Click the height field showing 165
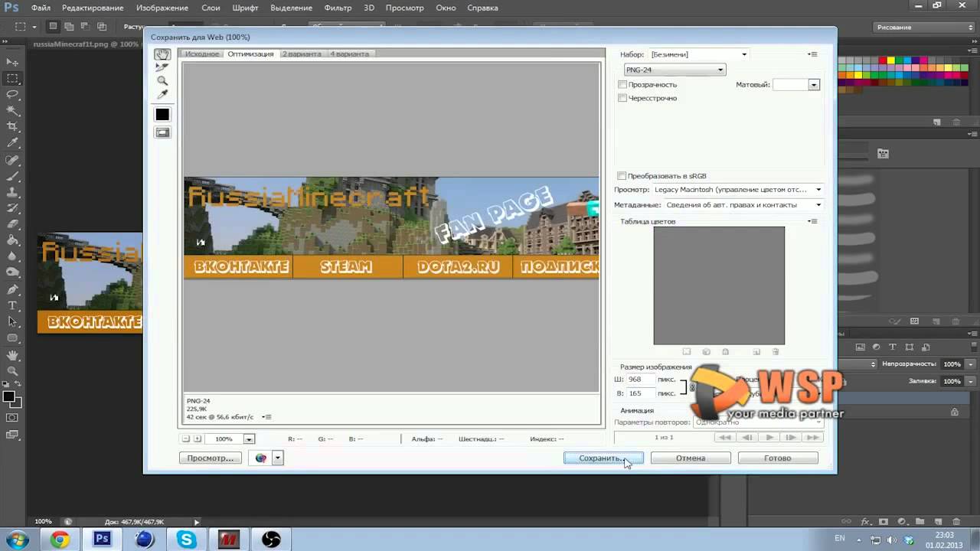The height and width of the screenshot is (551, 980). point(640,393)
